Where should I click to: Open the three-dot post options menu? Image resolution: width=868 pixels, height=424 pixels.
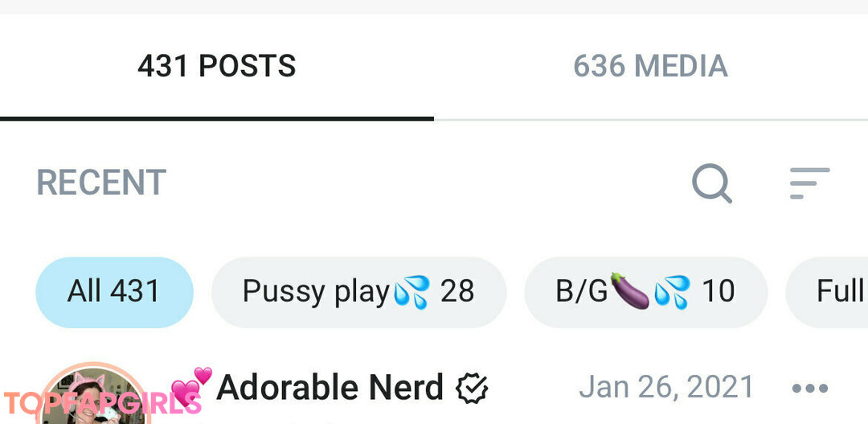coord(810,389)
